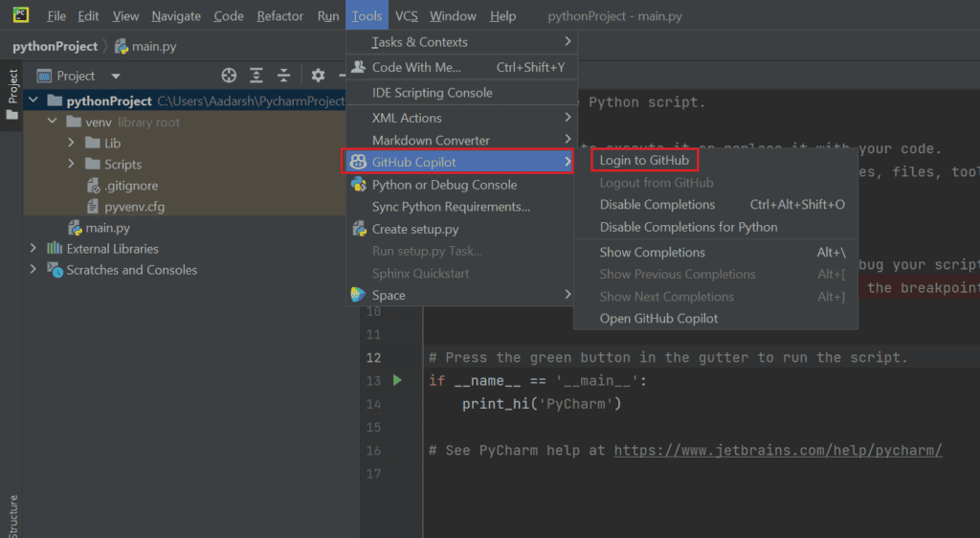Open the Edit menu
Screen dimensions: 980x538
[x=88, y=15]
